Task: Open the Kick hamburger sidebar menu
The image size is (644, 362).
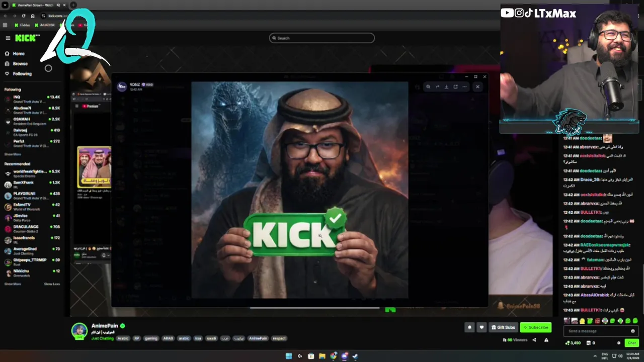Action: coord(8,38)
